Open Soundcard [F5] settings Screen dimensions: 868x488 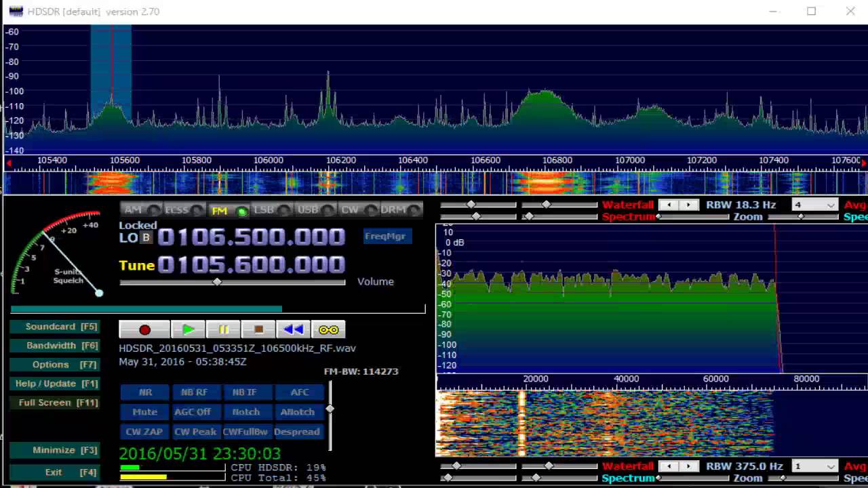[55, 327]
